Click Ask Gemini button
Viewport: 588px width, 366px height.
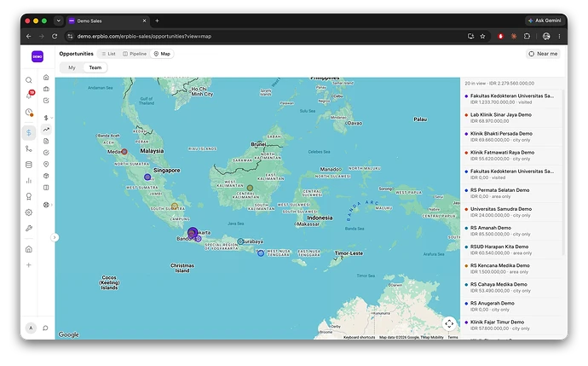(x=545, y=20)
